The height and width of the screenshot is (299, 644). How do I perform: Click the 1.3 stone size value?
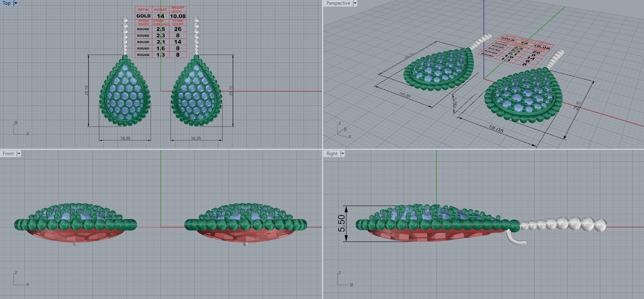click(161, 55)
